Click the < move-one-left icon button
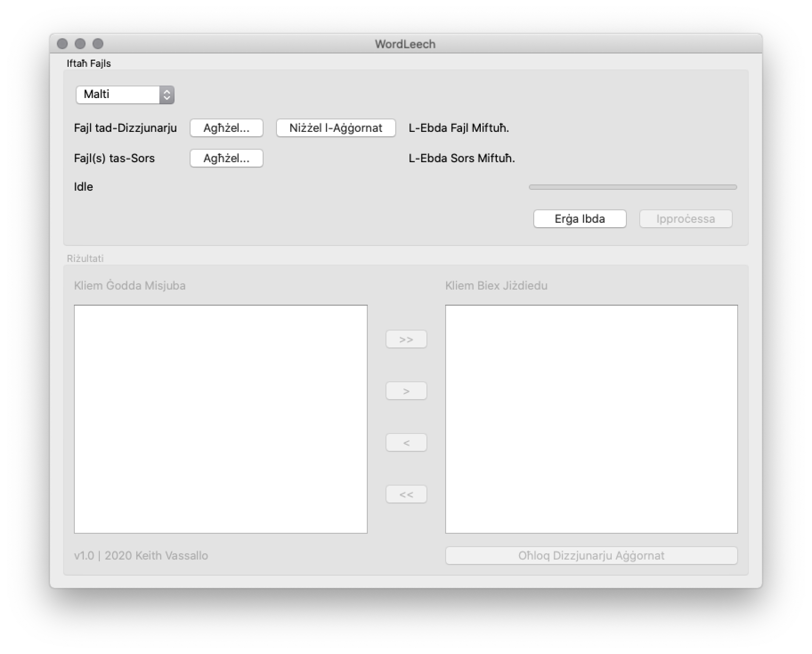The height and width of the screenshot is (654, 812). pos(406,442)
